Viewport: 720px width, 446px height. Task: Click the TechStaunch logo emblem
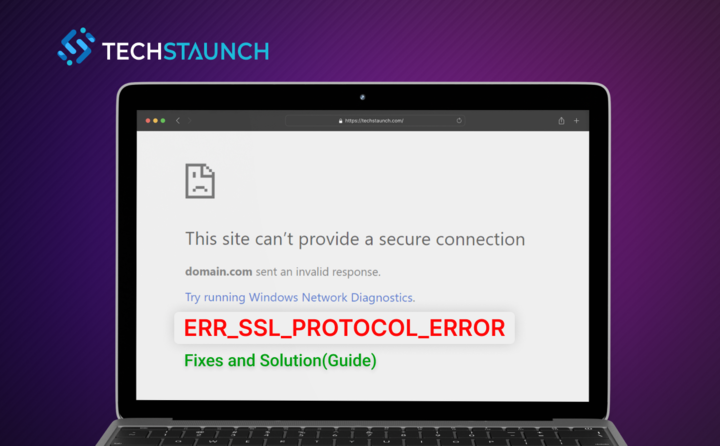(x=76, y=46)
